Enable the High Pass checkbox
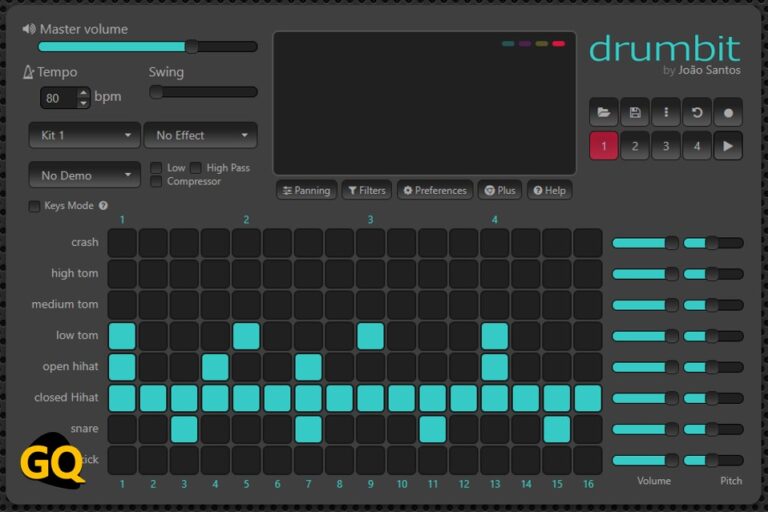768x512 pixels. (x=195, y=168)
